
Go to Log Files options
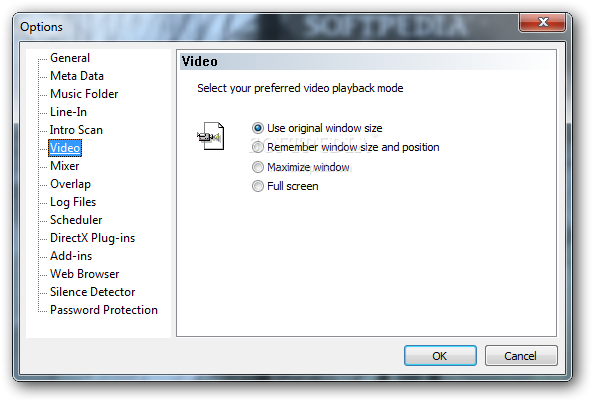[73, 202]
